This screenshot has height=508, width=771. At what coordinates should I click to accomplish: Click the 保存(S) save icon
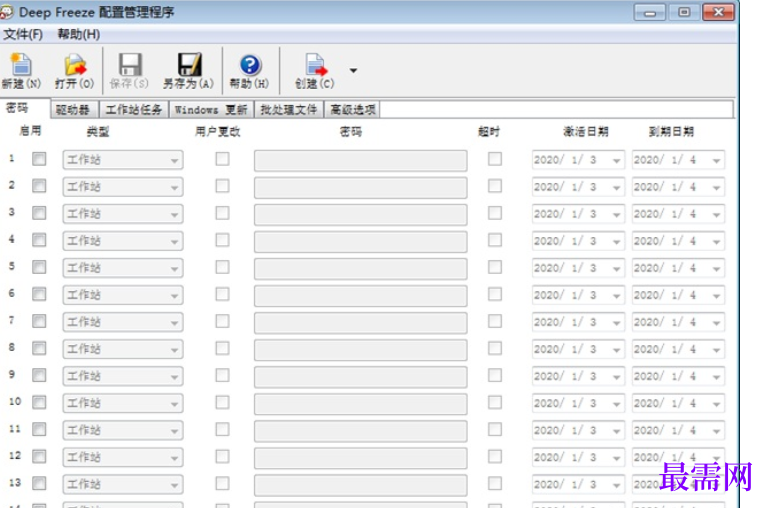point(129,71)
